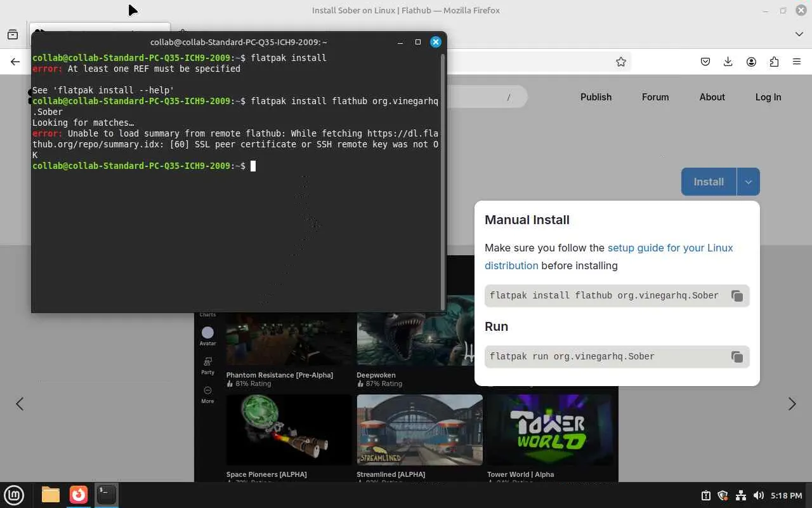This screenshot has width=812, height=508.
Task: Show the next screenshot with right arrow
Action: coord(792,404)
